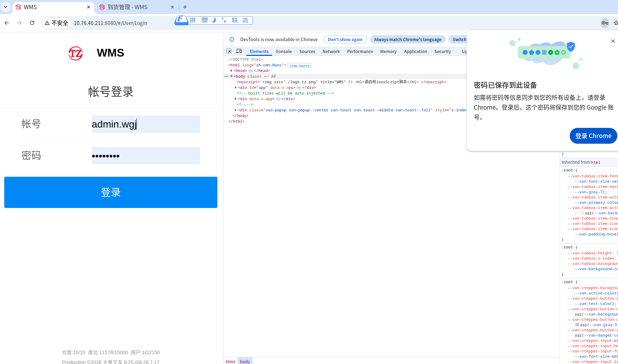Screen dimensions: 618x364
Task: Click the browser reload icon
Action: tap(32, 23)
